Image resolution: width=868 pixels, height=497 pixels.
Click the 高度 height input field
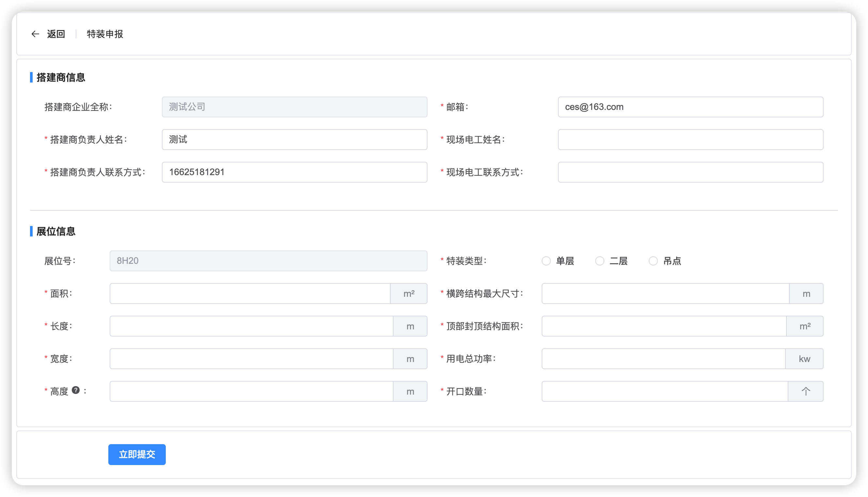pos(251,392)
